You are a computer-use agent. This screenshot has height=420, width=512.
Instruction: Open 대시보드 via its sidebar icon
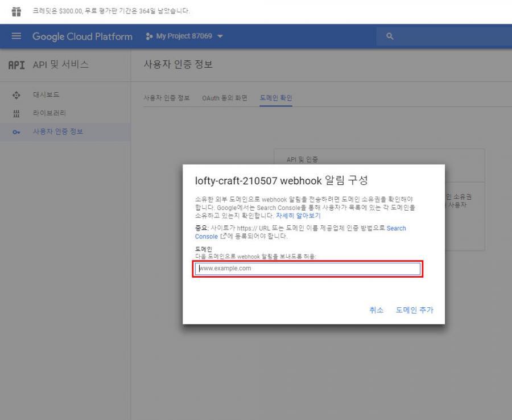[x=15, y=94]
